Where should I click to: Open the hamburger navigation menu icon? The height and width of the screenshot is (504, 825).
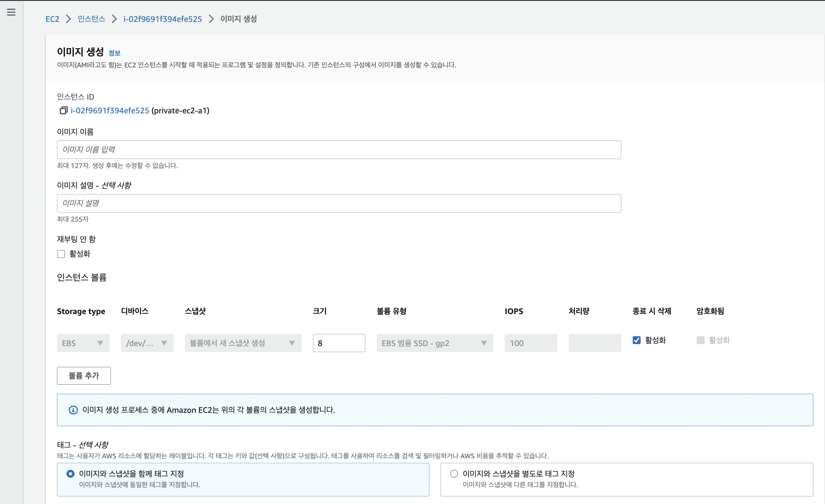(11, 12)
